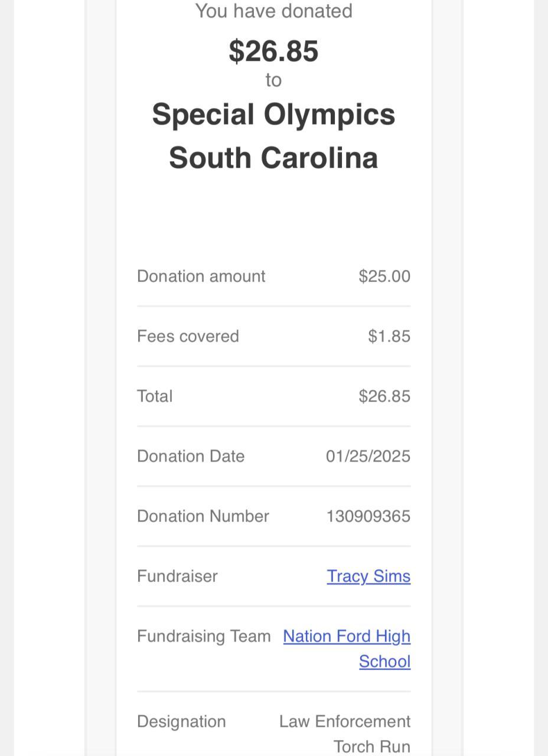Open the Tracy Sims fundraiser link
Screen dimensions: 548x756
pyautogui.click(x=368, y=576)
